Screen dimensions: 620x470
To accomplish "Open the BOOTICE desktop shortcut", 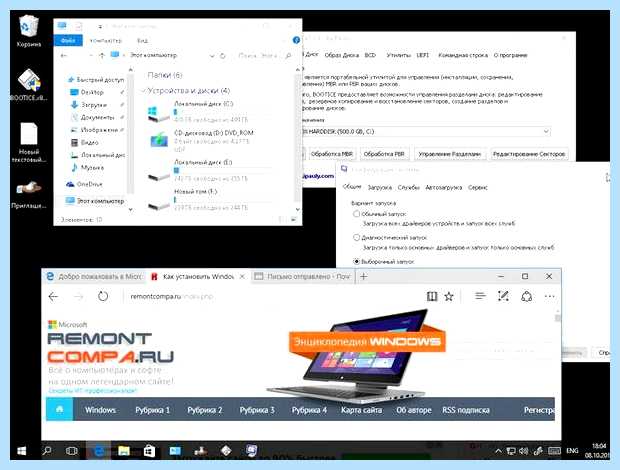I will pos(28,85).
